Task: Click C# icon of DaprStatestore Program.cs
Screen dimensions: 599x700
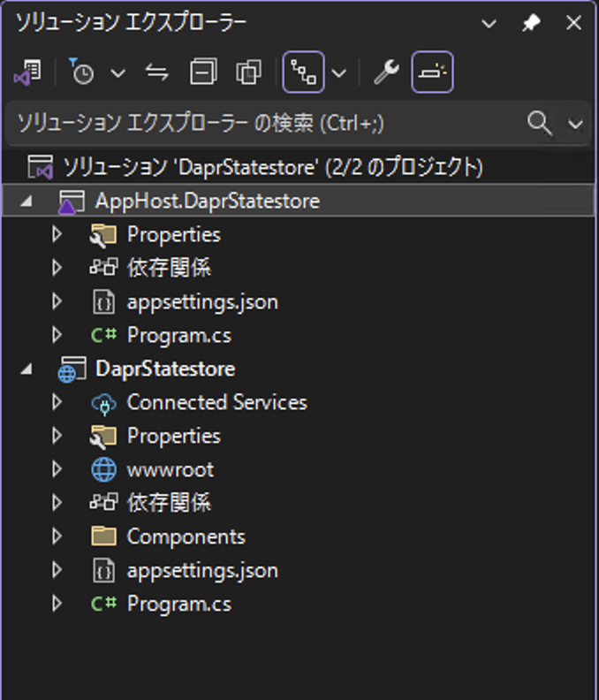Action: coord(103,604)
